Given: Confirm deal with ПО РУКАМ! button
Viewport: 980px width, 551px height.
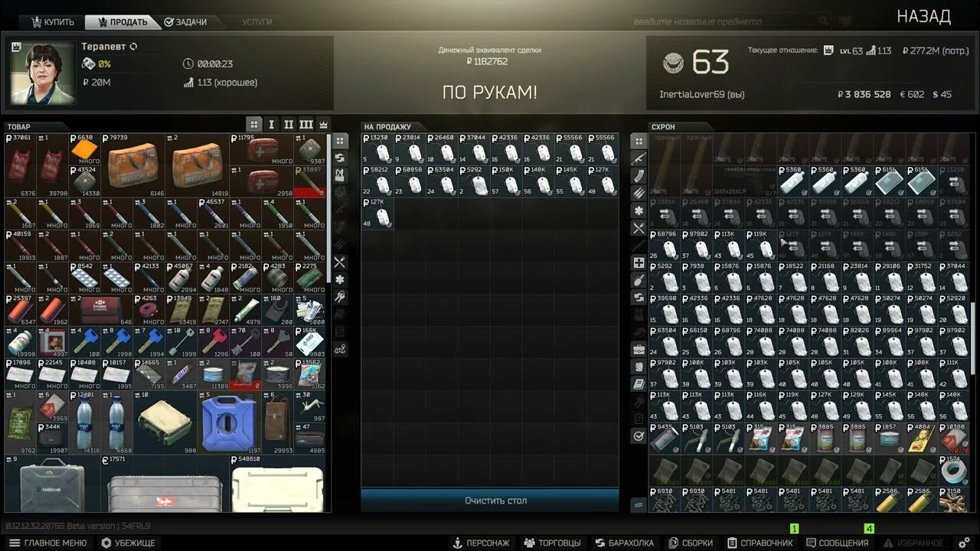Looking at the screenshot, I should point(490,93).
